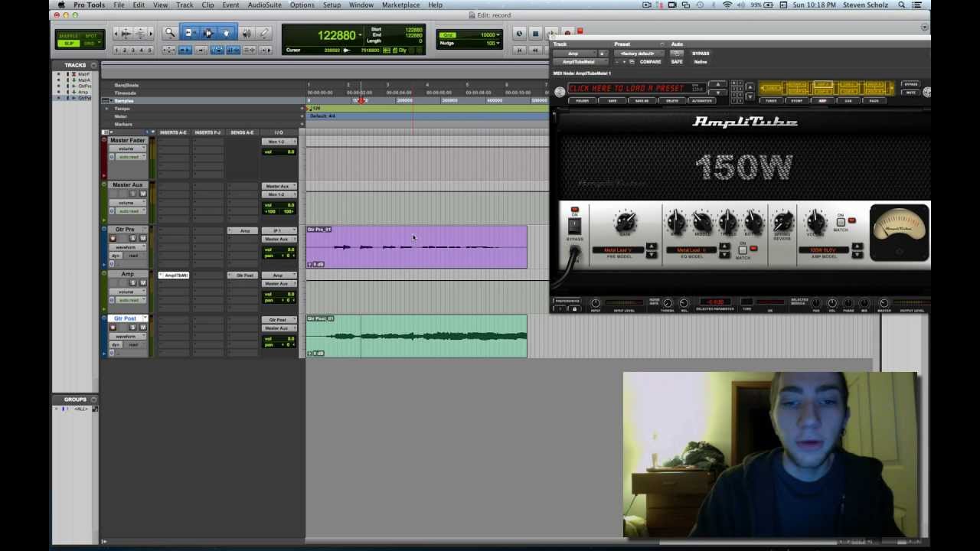980x551 pixels.
Task: Click the AmpliTube plug-in BYPASS button
Action: (700, 54)
